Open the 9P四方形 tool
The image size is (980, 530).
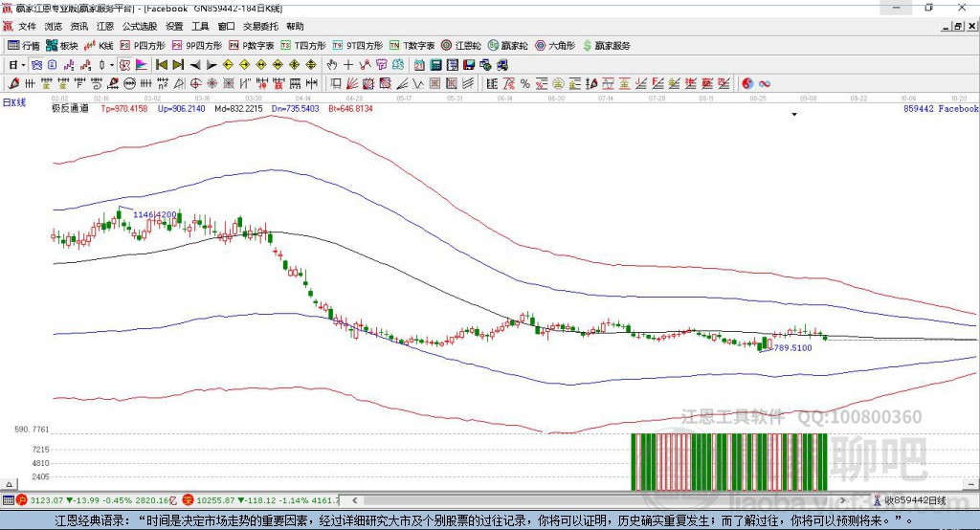click(x=196, y=46)
